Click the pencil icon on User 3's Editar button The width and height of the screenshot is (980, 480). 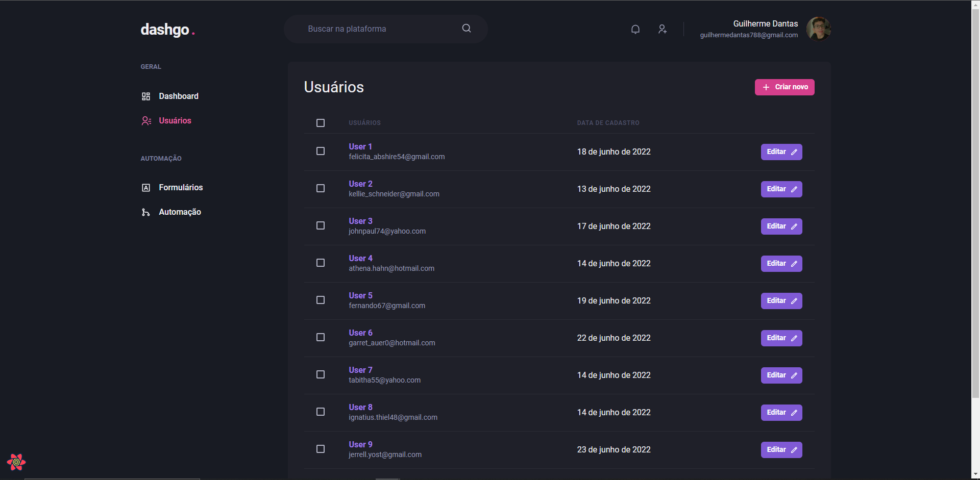click(x=794, y=226)
